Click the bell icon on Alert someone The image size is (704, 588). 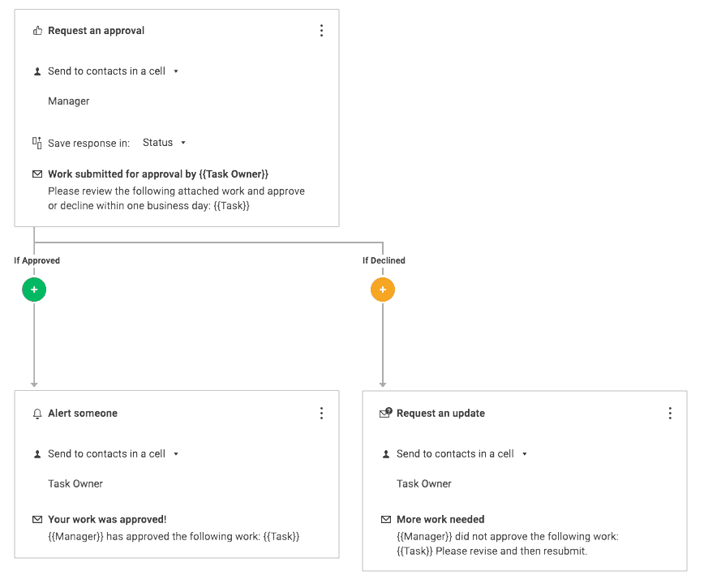37,414
